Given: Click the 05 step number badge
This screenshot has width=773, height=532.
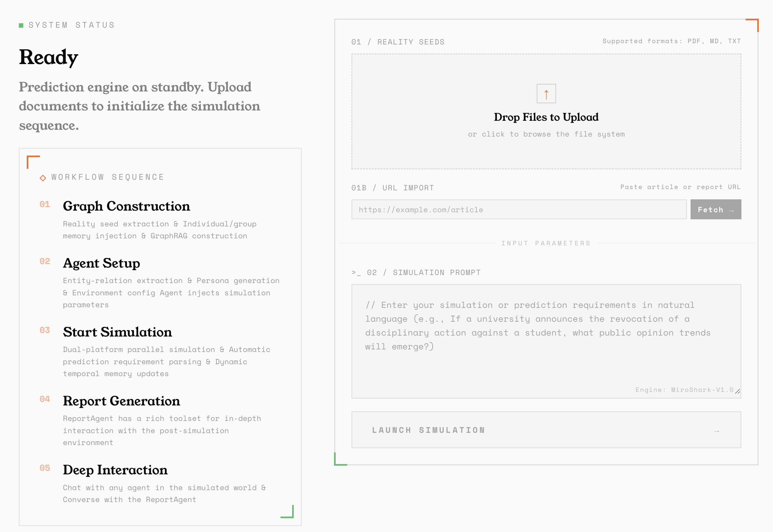Looking at the screenshot, I should [x=45, y=468].
